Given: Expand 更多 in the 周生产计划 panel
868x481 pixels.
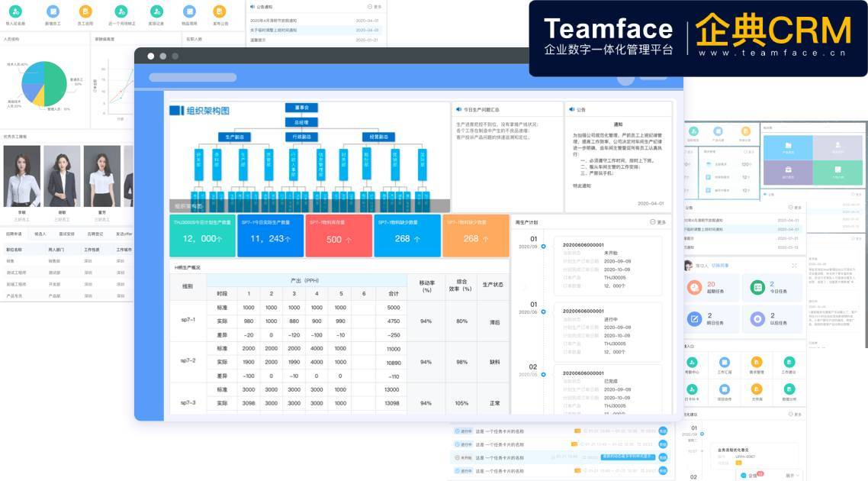Looking at the screenshot, I should pyautogui.click(x=657, y=222).
